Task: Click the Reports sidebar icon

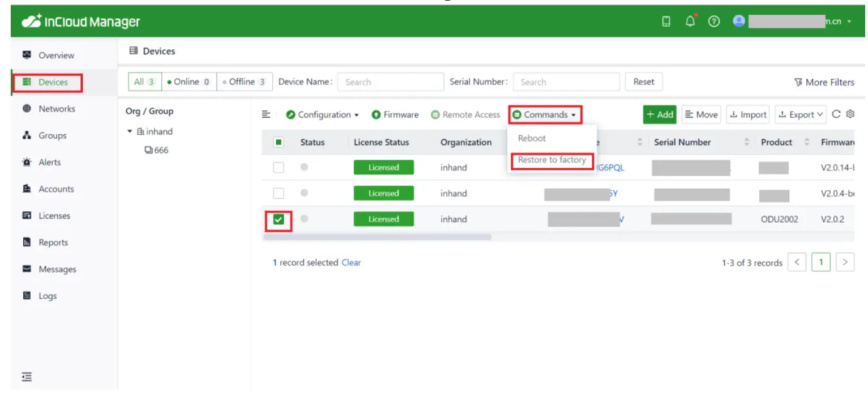Action: tap(27, 242)
